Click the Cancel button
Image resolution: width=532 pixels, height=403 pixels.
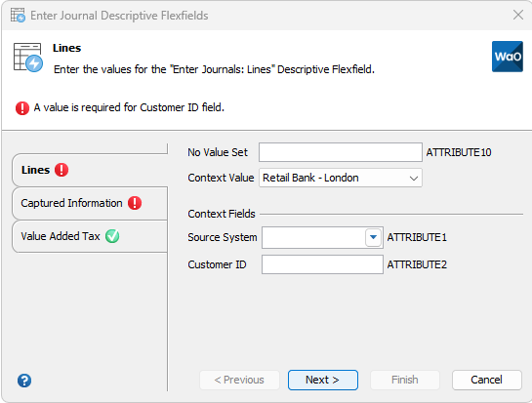coord(486,380)
